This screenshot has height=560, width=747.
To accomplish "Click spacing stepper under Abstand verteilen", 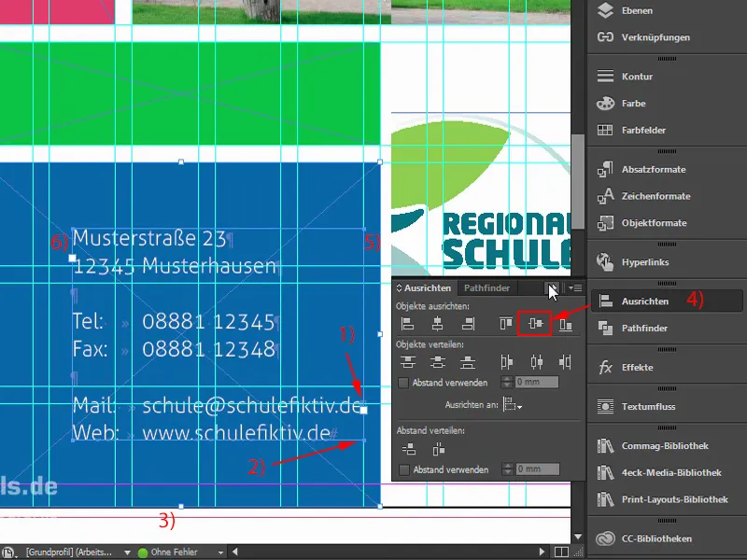I will tap(508, 469).
